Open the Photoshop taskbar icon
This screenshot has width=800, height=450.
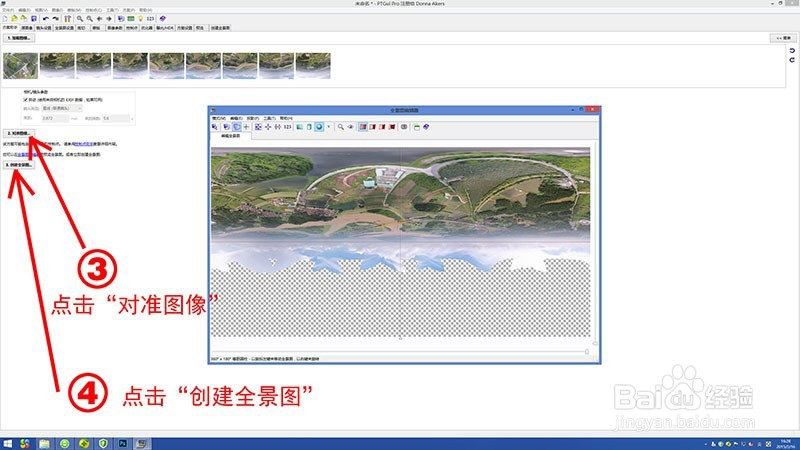coord(123,444)
